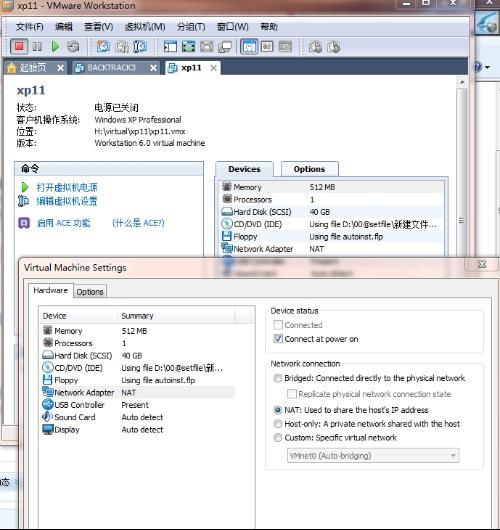The width and height of the screenshot is (500, 530).
Task: Click the Show Sidebar toolbar icon
Action: 170,46
